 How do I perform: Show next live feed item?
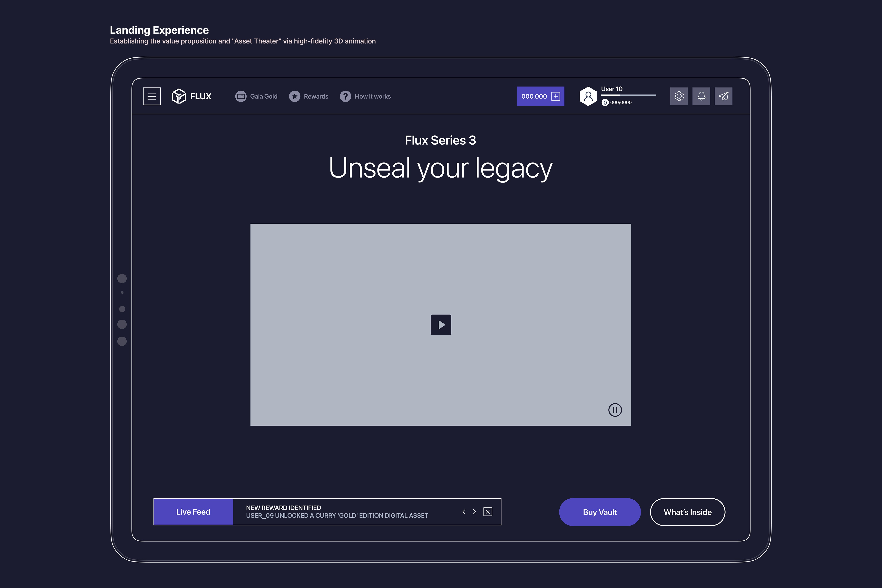474,512
